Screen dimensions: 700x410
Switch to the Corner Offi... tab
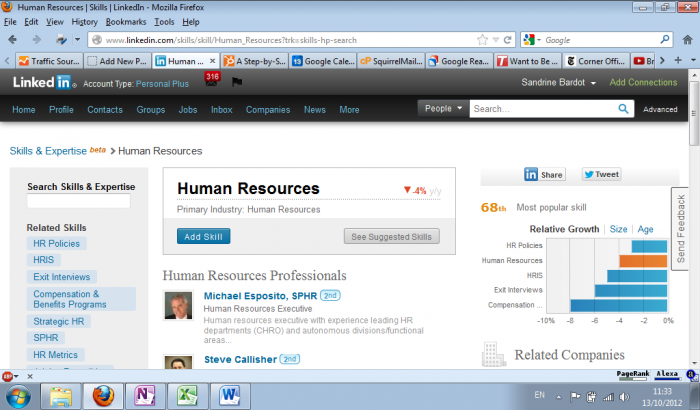(x=596, y=61)
